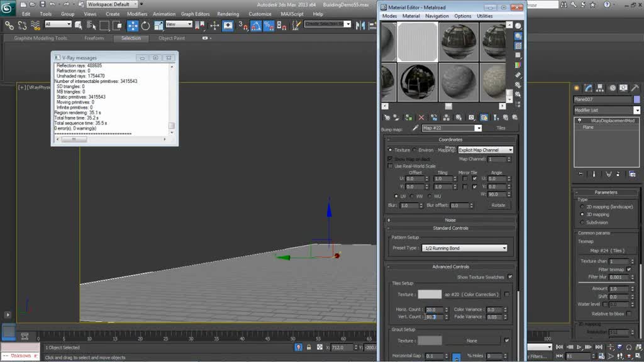This screenshot has width=644, height=362.
Task: Toggle Percent Snap in main toolbar
Action: (x=269, y=26)
